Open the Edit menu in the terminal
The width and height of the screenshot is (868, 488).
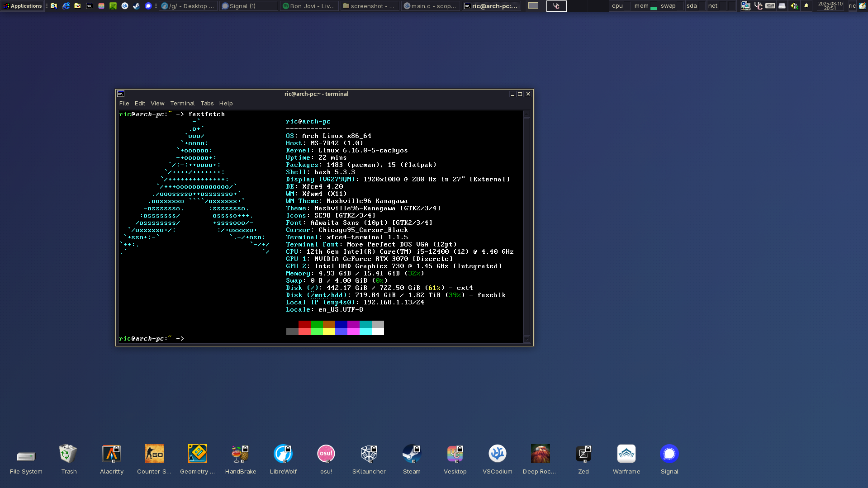pyautogui.click(x=140, y=104)
